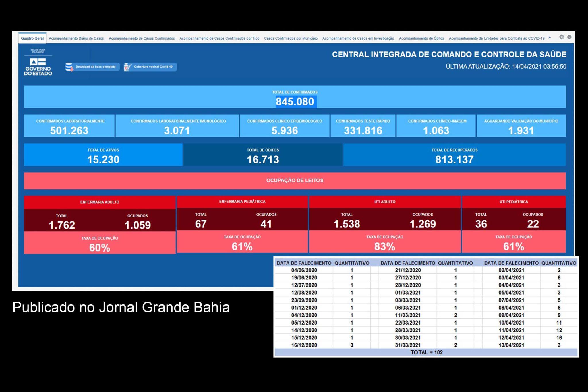Viewport: 588px width, 392px height.
Task: Click Confirmados Laboratorialmente 501.263 card
Action: (x=69, y=126)
